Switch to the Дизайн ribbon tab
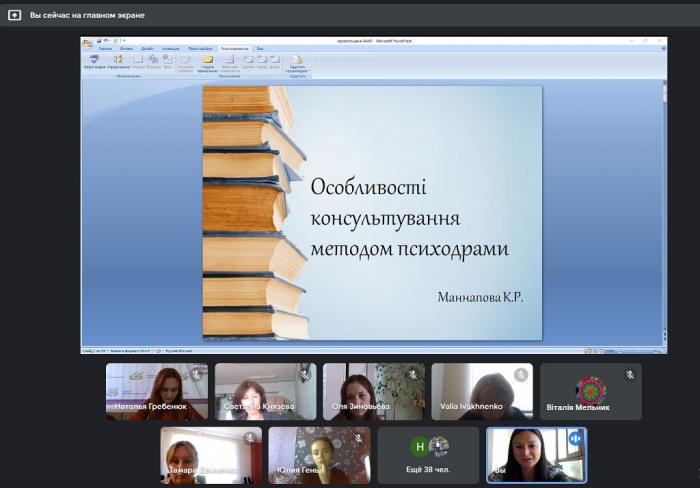The width and height of the screenshot is (700, 488). [x=147, y=48]
